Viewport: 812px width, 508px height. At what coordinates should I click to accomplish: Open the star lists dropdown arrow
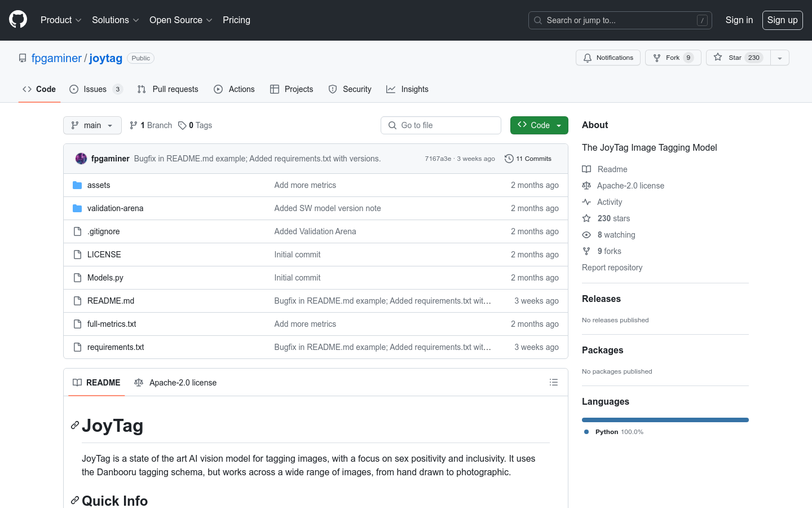(780, 58)
